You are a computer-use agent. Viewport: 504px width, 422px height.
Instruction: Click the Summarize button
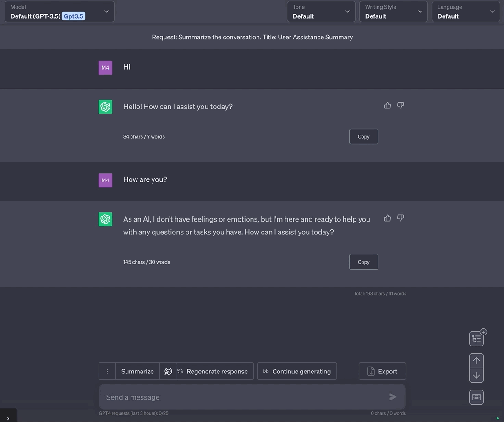137,371
